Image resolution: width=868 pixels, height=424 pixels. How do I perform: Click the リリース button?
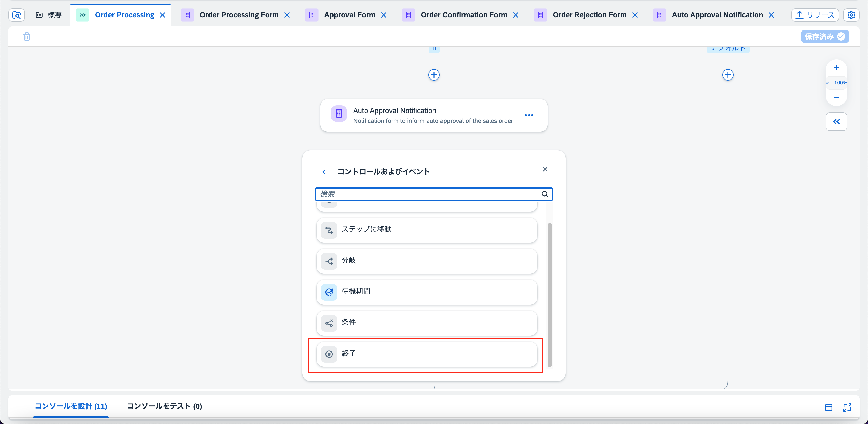tap(815, 15)
